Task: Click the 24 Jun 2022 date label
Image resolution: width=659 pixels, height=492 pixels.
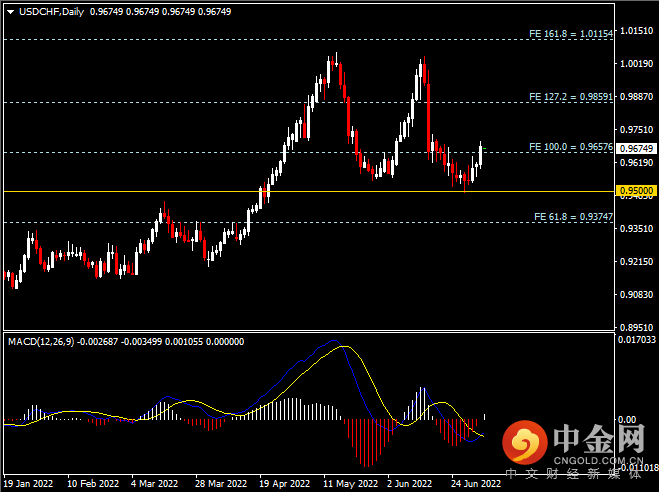Action: (476, 484)
